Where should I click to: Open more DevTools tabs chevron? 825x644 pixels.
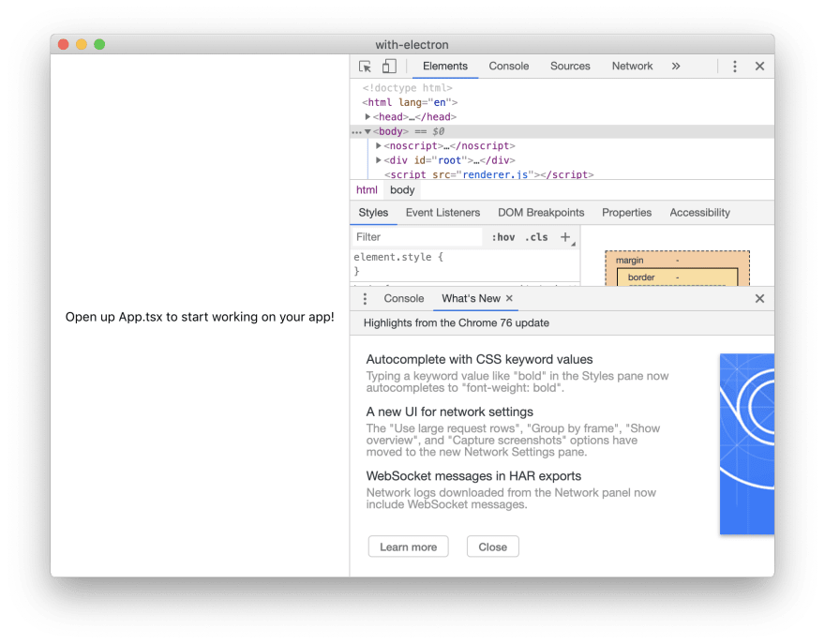(x=676, y=66)
